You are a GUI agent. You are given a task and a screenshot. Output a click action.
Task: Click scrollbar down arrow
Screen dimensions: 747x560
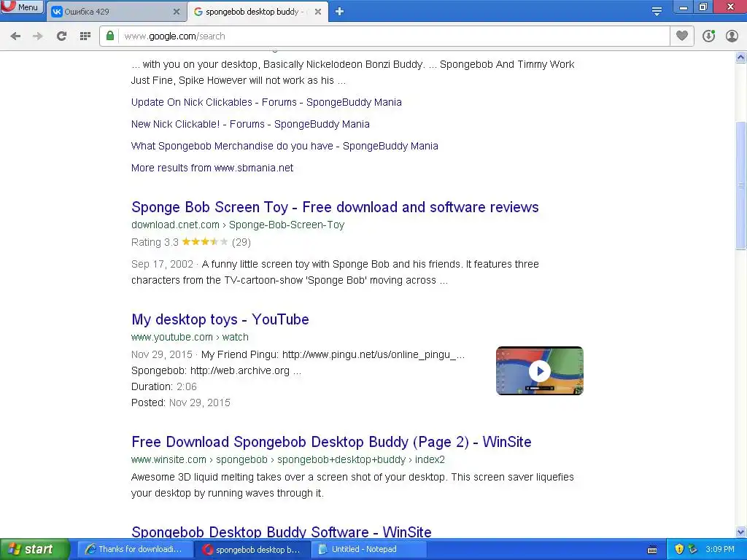741,532
